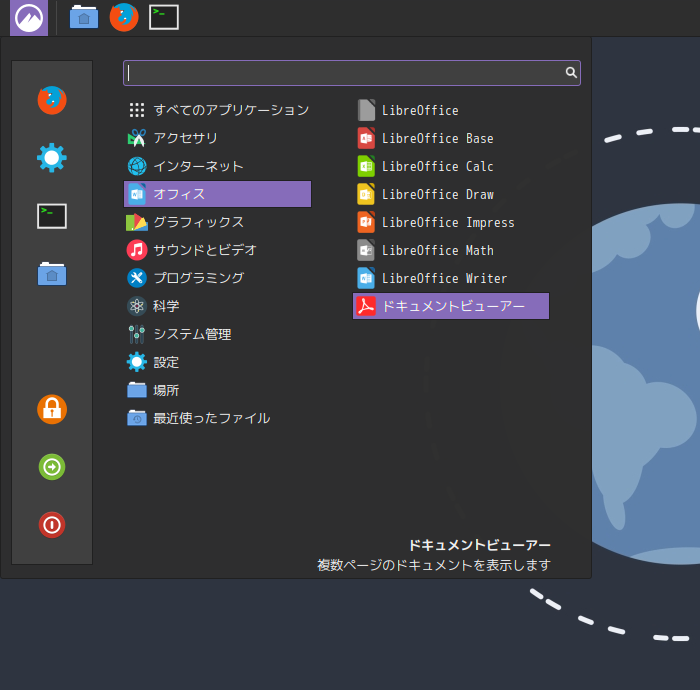The height and width of the screenshot is (690, 700).
Task: Click the orange lock screen icon
Action: (52, 408)
